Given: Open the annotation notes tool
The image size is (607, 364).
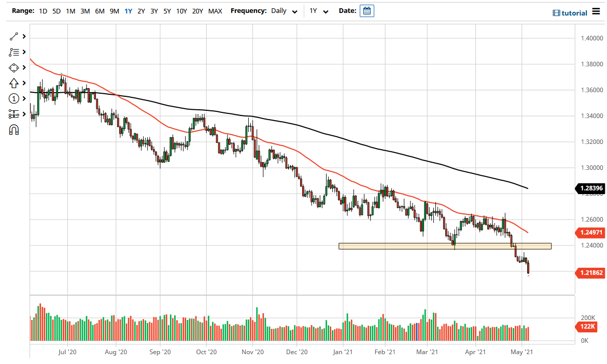Looking at the screenshot, I should (14, 52).
